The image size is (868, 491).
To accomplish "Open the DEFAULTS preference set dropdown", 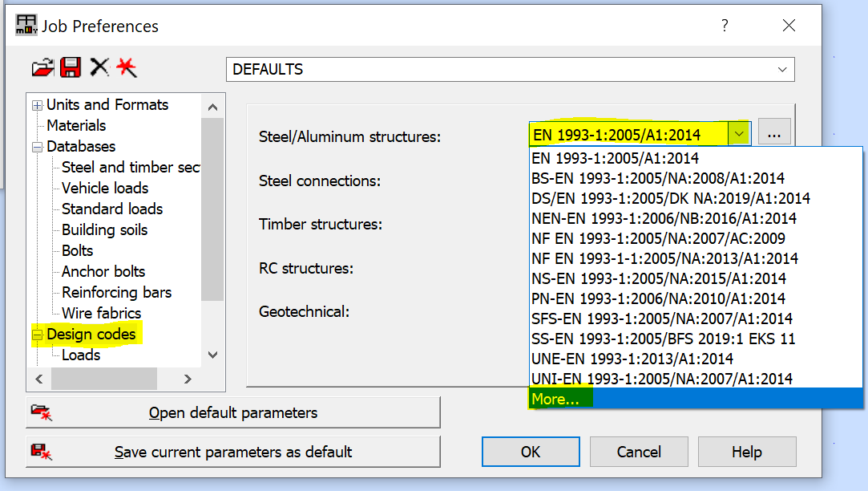I will (510, 69).
